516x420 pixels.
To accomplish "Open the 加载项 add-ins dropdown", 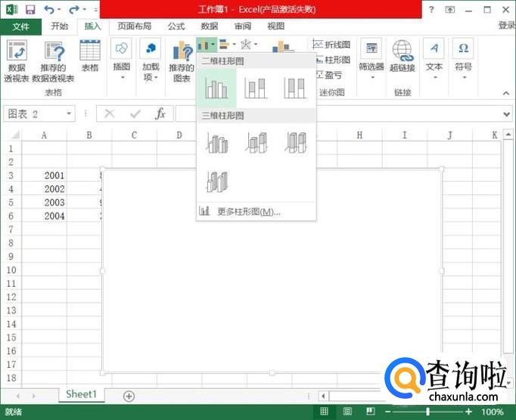I will (151, 59).
